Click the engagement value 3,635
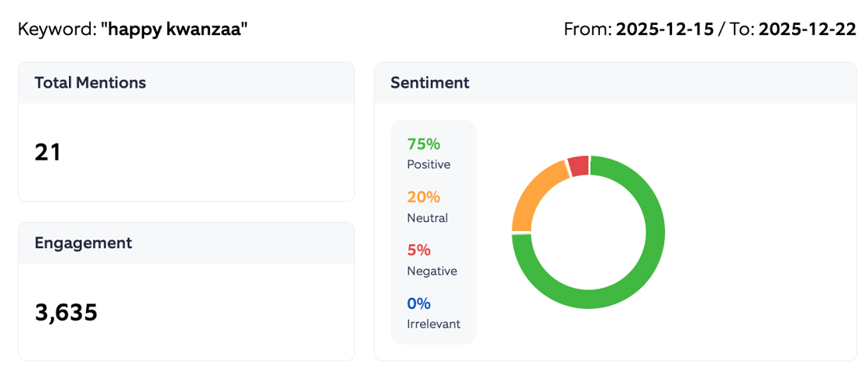The height and width of the screenshot is (374, 868). pyautogui.click(x=66, y=312)
